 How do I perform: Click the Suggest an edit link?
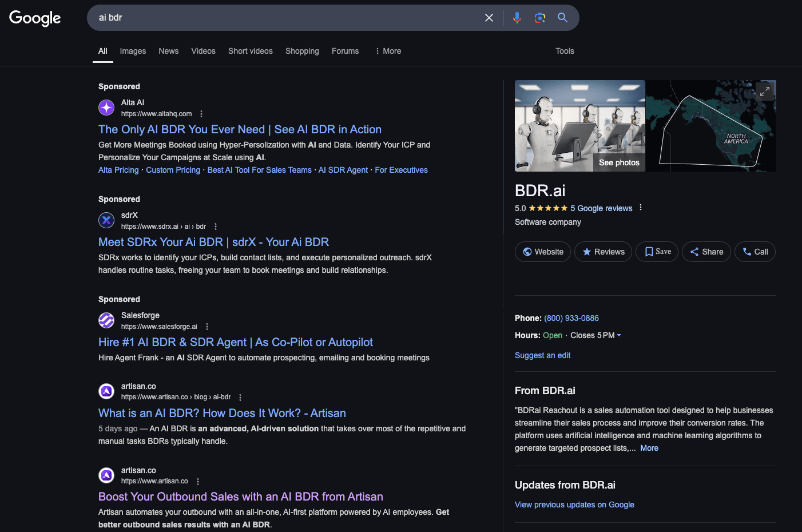pyautogui.click(x=542, y=355)
